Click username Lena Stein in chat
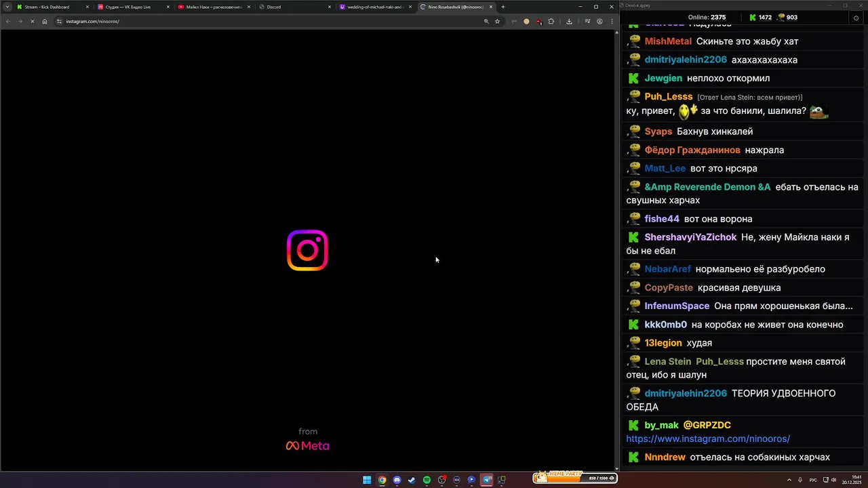 click(x=668, y=362)
